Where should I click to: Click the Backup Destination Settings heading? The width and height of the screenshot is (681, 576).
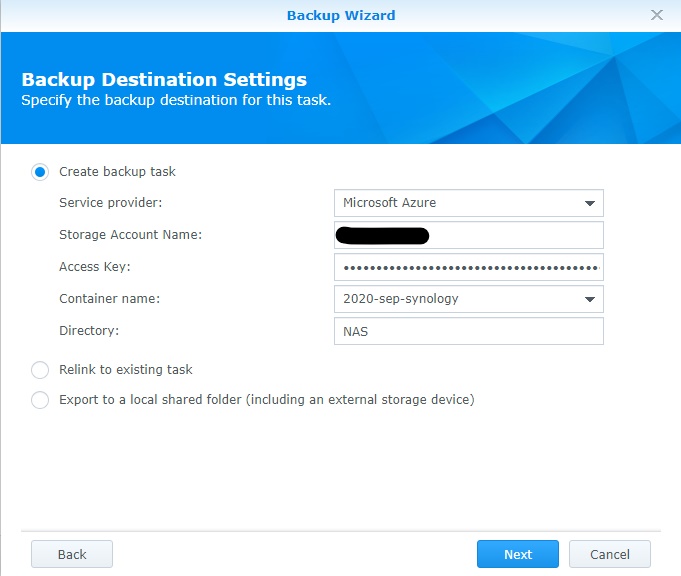coord(164,80)
